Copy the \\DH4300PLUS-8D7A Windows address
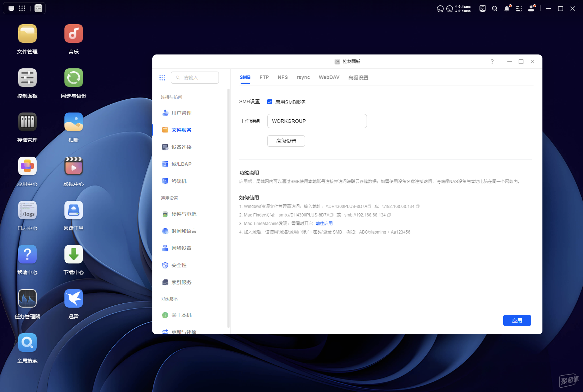This screenshot has width=583, height=392. 370,207
